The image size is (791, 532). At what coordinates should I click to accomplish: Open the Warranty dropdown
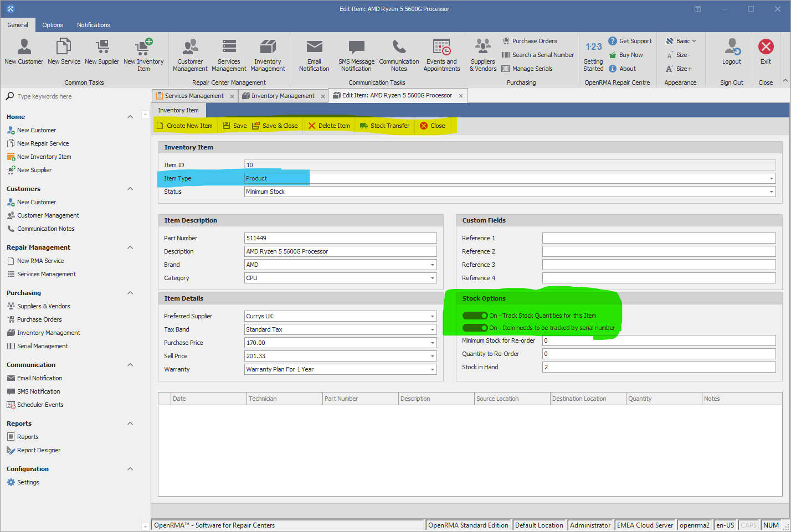coord(433,369)
